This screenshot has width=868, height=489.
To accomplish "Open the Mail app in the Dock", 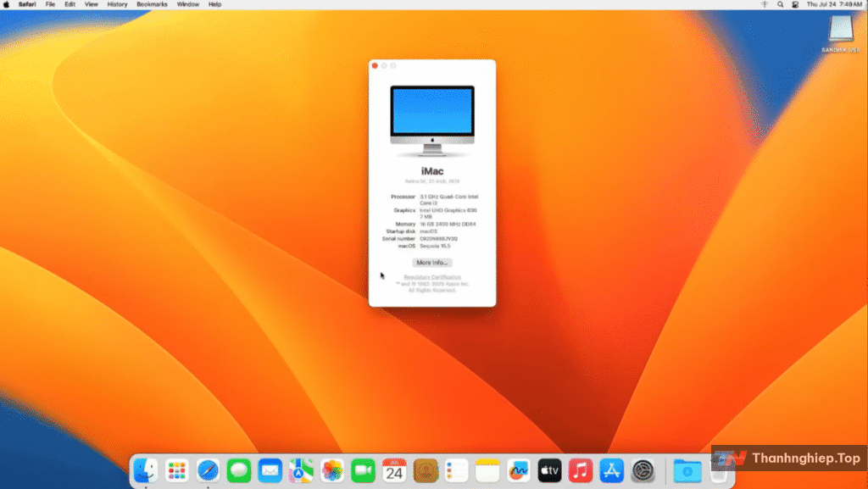I will (270, 470).
